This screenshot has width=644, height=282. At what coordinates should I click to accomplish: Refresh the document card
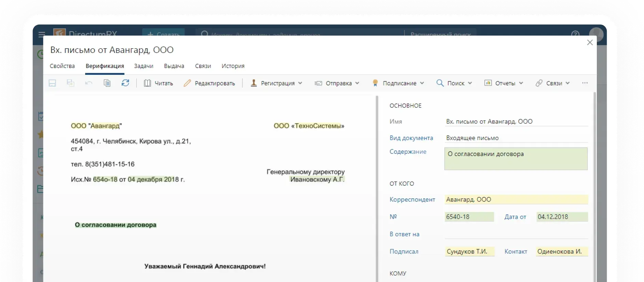[x=125, y=83]
